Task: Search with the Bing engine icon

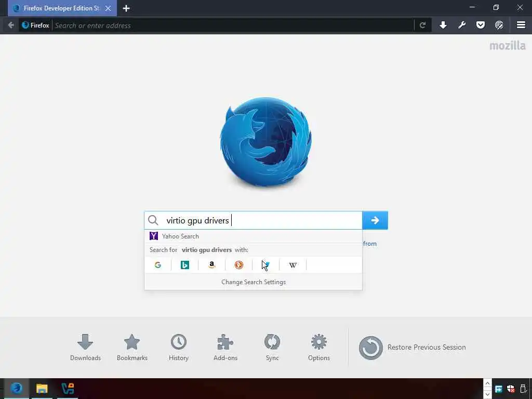Action: tap(185, 265)
